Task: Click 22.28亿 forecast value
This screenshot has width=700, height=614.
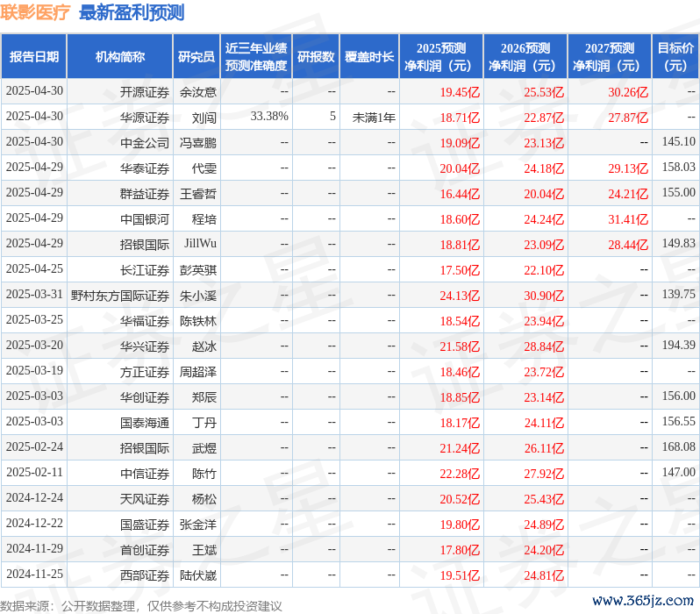Action: (460, 474)
